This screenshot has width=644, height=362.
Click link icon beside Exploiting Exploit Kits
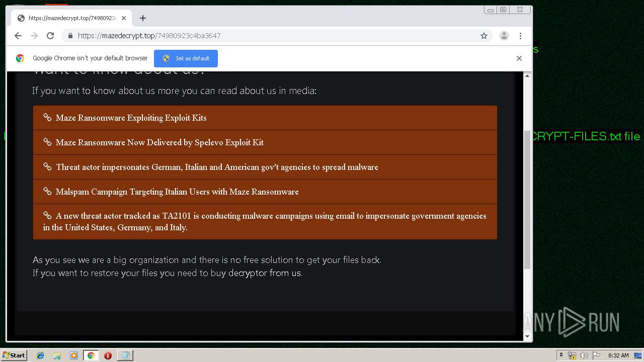click(x=47, y=117)
